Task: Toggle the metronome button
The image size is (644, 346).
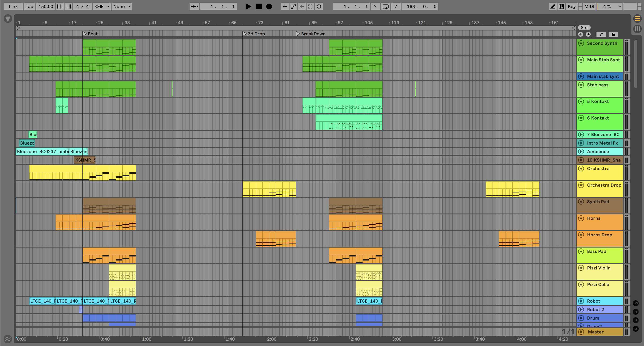Action: [x=99, y=6]
